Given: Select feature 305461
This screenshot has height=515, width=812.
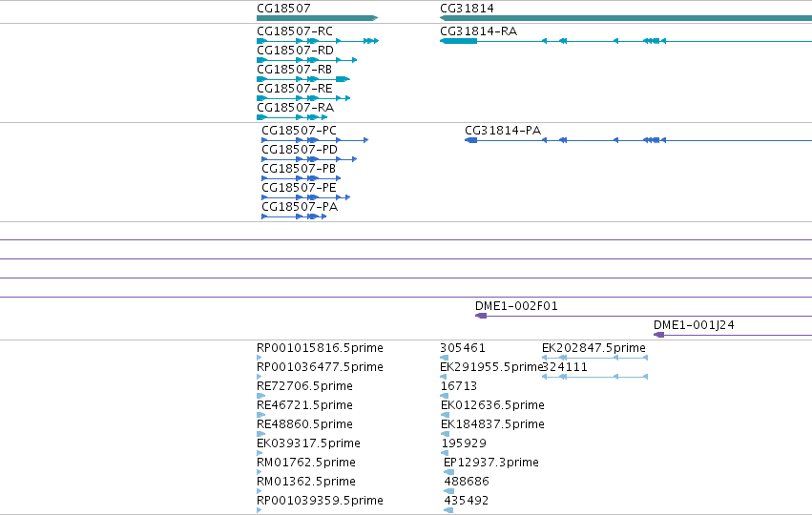Looking at the screenshot, I should tap(463, 348).
